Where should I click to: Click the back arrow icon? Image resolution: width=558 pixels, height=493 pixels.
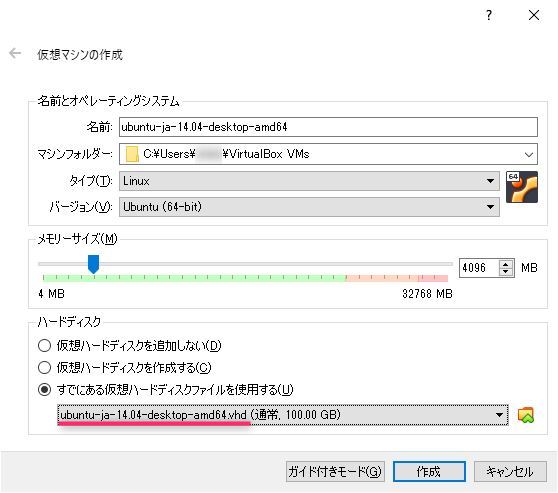coord(15,53)
